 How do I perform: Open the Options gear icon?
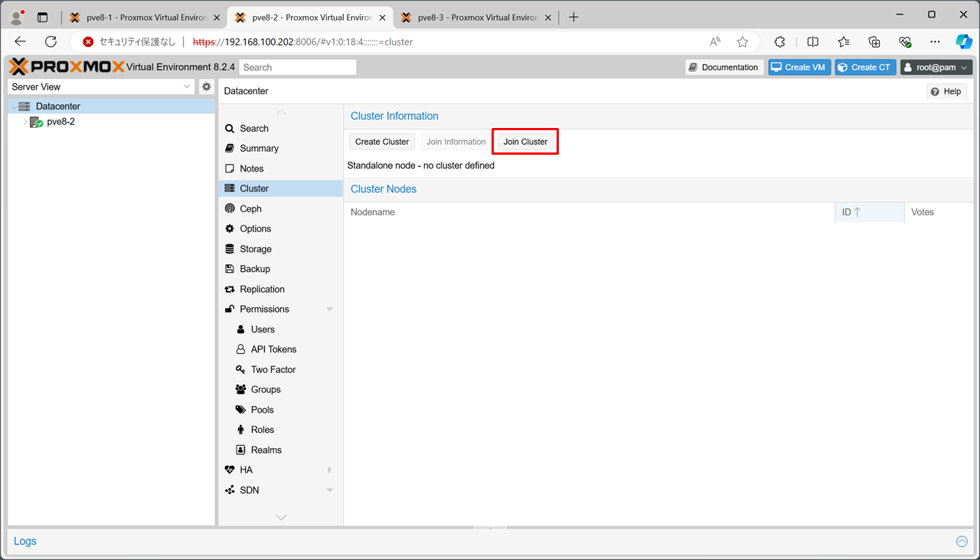(230, 229)
